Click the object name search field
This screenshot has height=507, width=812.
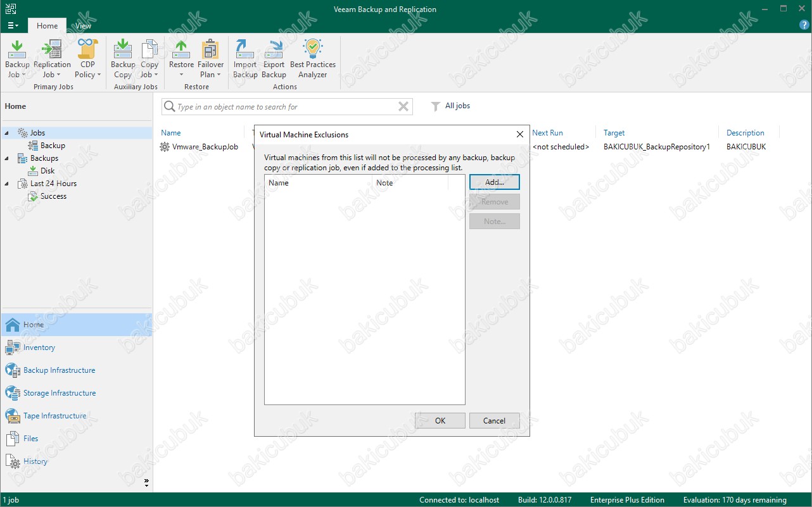pyautogui.click(x=287, y=106)
